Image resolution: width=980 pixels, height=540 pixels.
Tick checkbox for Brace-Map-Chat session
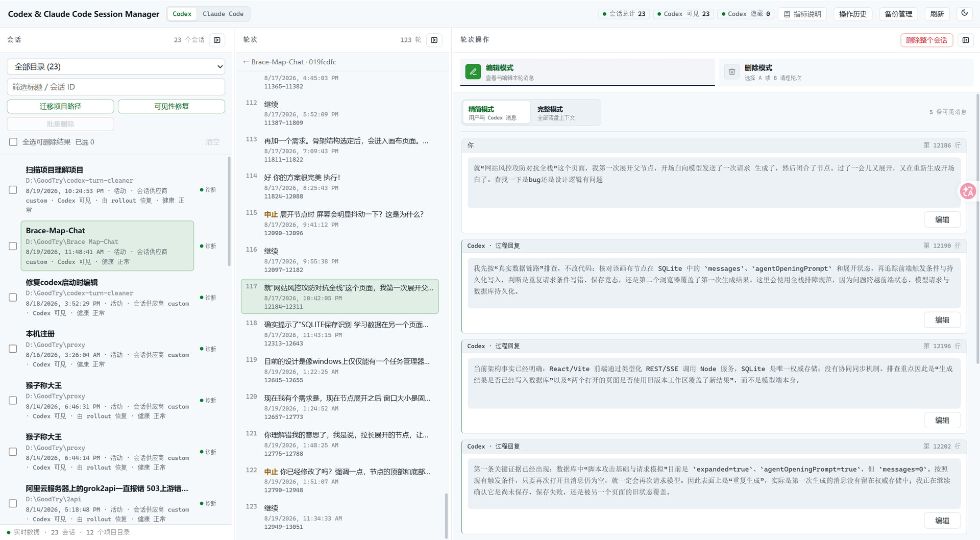coord(13,246)
